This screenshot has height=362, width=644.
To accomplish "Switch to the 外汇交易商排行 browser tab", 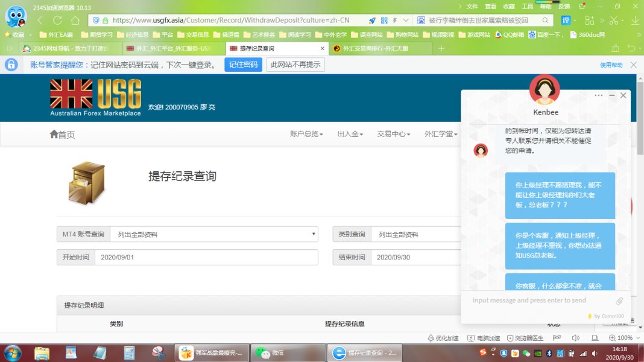I will 380,48.
